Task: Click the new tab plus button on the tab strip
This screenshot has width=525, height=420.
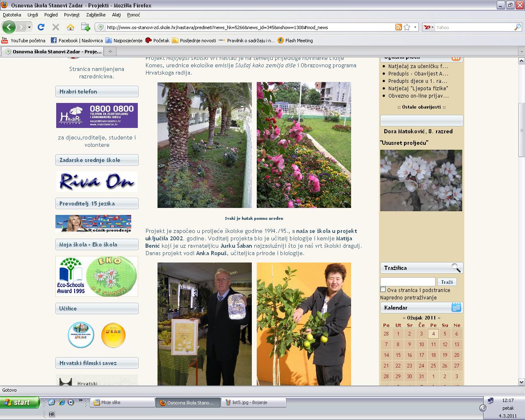Action: [110, 52]
